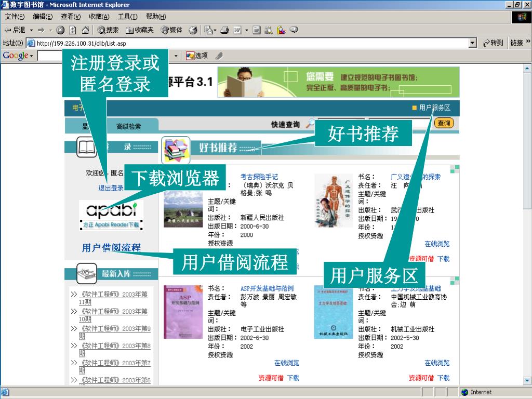Screen dimensions: 532x399
Task: Open the 文件(F) menu
Action: pos(15,17)
